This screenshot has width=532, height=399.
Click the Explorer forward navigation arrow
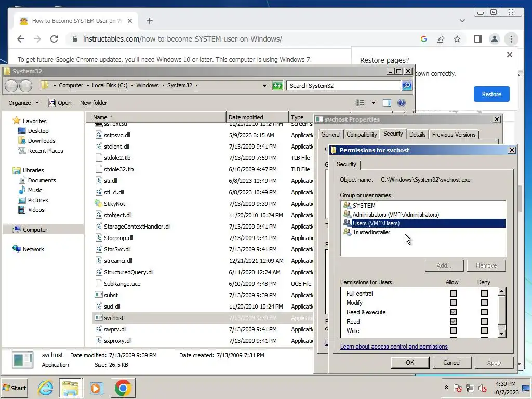[x=25, y=86]
